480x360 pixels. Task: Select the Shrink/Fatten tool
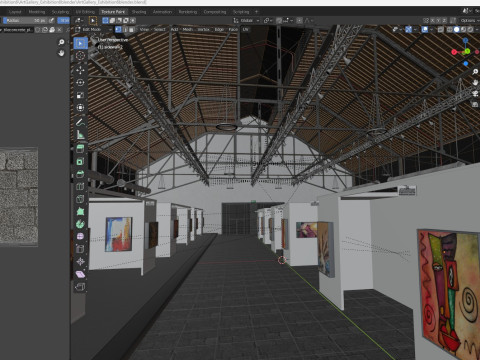point(80,262)
